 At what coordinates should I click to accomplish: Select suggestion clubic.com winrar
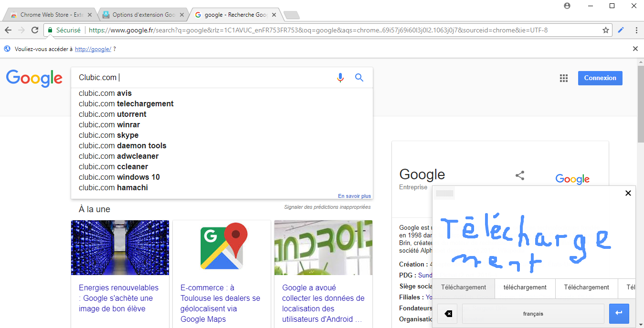point(222,125)
